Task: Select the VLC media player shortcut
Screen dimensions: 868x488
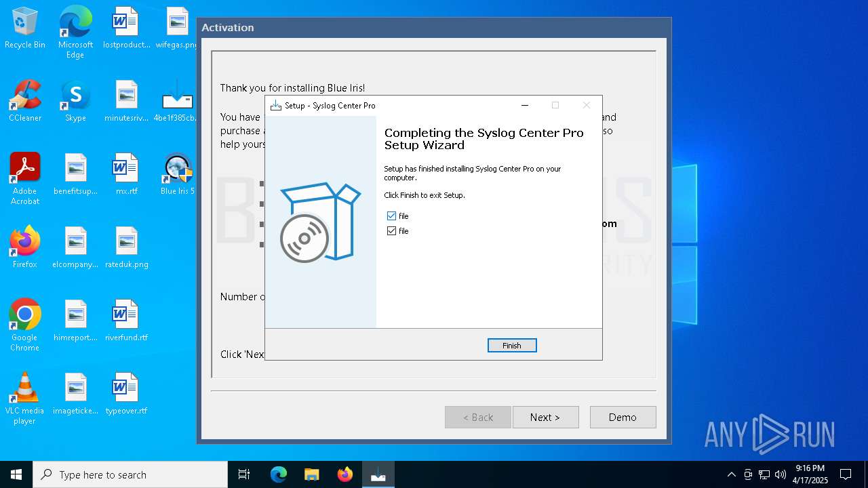Action: [x=25, y=399]
